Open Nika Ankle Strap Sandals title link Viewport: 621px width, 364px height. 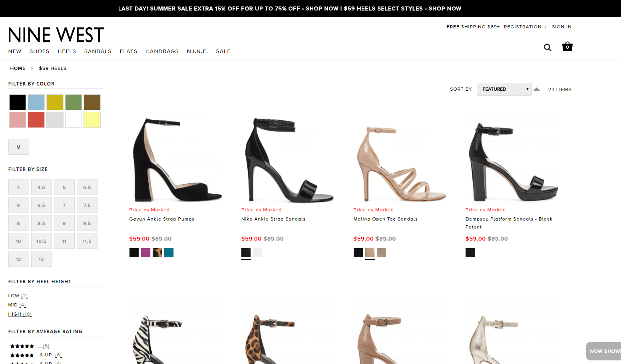point(273,219)
